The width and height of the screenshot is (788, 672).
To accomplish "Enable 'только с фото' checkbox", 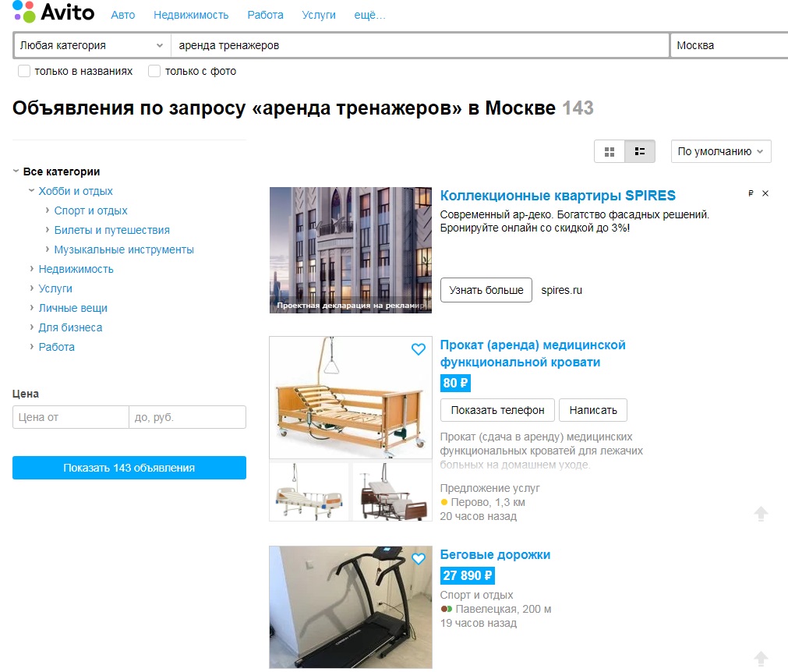I will 154,72.
